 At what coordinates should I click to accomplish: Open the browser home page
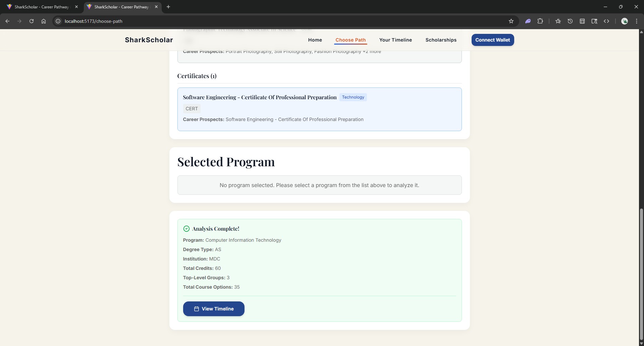pos(44,21)
